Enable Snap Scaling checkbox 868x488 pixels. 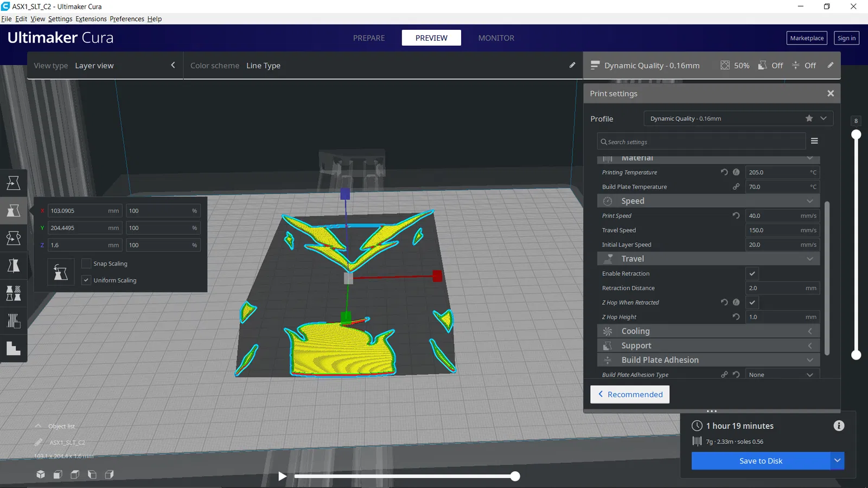pyautogui.click(x=86, y=264)
